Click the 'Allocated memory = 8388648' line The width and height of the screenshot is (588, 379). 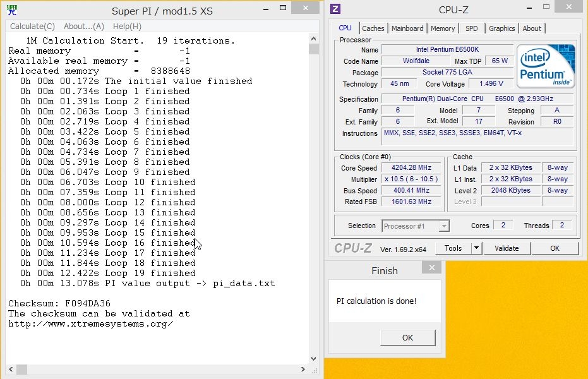pyautogui.click(x=99, y=71)
